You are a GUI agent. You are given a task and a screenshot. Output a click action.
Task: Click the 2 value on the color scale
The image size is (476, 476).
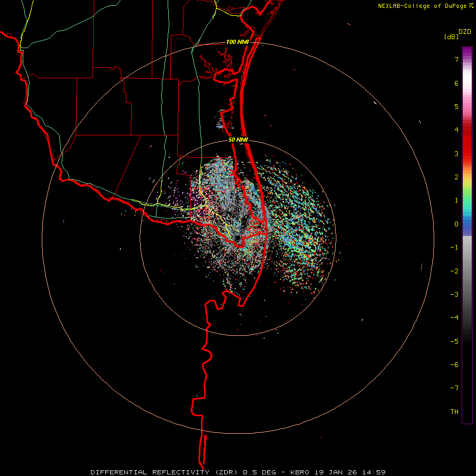click(x=456, y=177)
